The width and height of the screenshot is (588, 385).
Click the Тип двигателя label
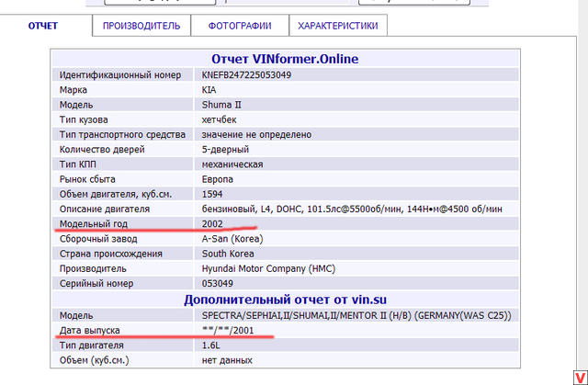[92, 345]
